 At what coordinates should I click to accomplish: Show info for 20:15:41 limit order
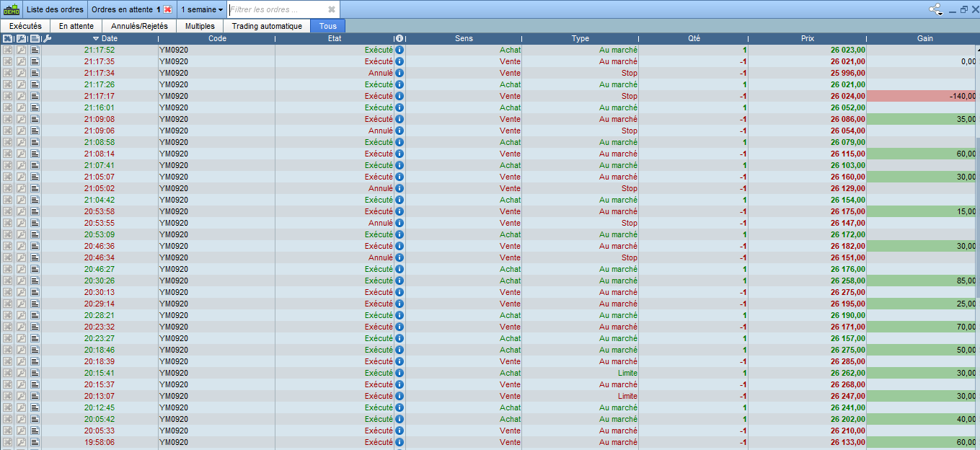tap(399, 373)
